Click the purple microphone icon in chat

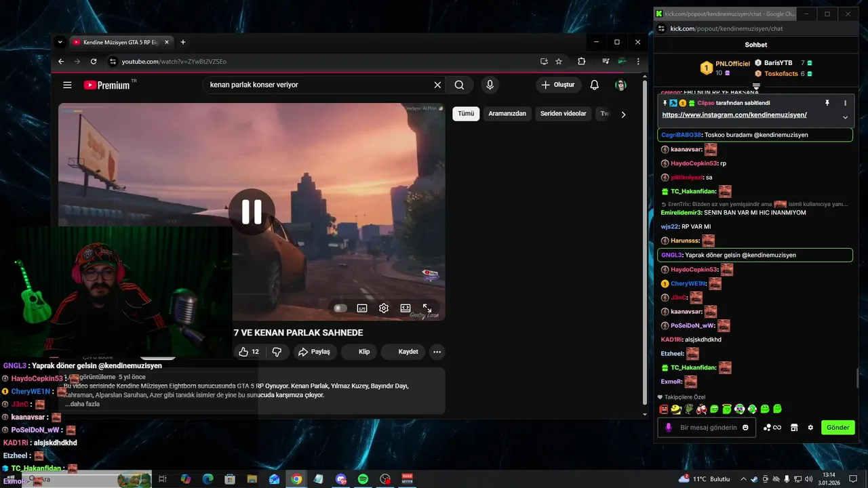[x=669, y=428]
